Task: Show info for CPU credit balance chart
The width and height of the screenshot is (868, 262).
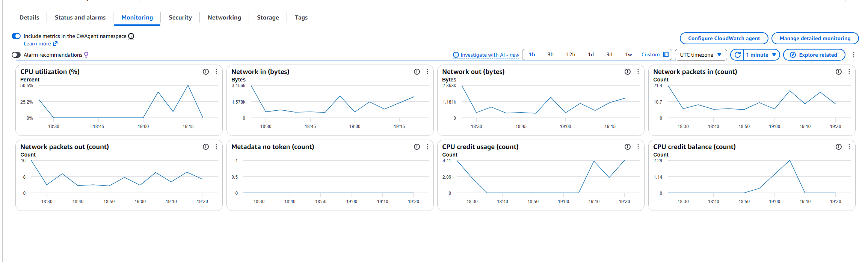Action: pyautogui.click(x=839, y=147)
